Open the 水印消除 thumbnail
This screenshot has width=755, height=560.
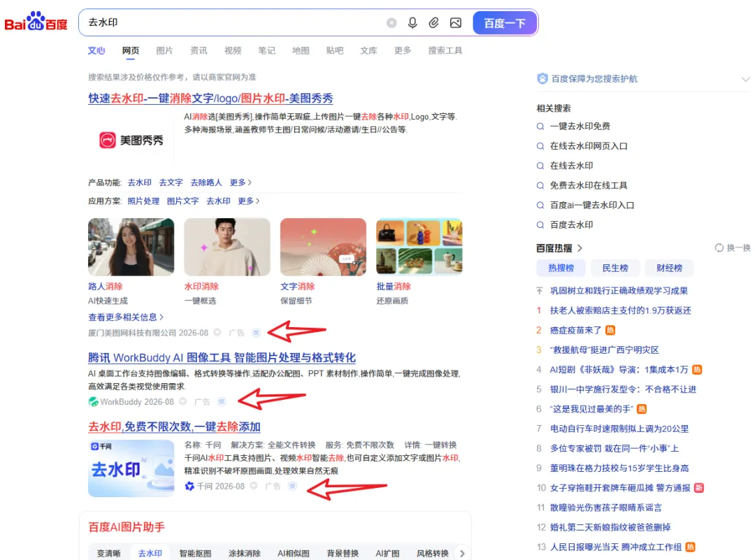[226, 247]
